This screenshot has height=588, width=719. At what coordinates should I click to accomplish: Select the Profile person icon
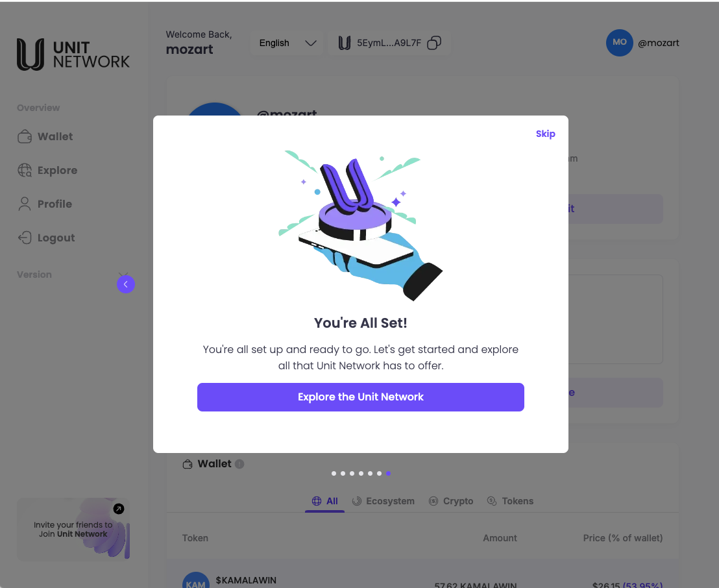[24, 204]
